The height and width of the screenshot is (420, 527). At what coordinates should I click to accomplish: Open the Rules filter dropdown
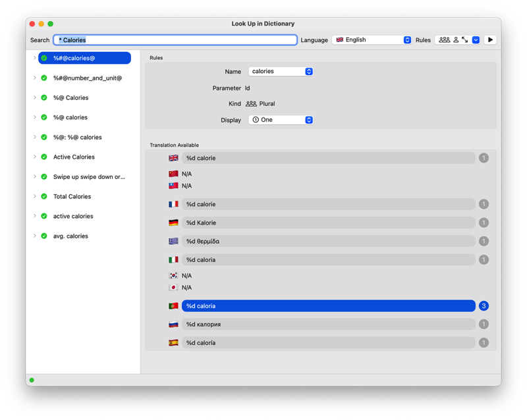coord(476,40)
